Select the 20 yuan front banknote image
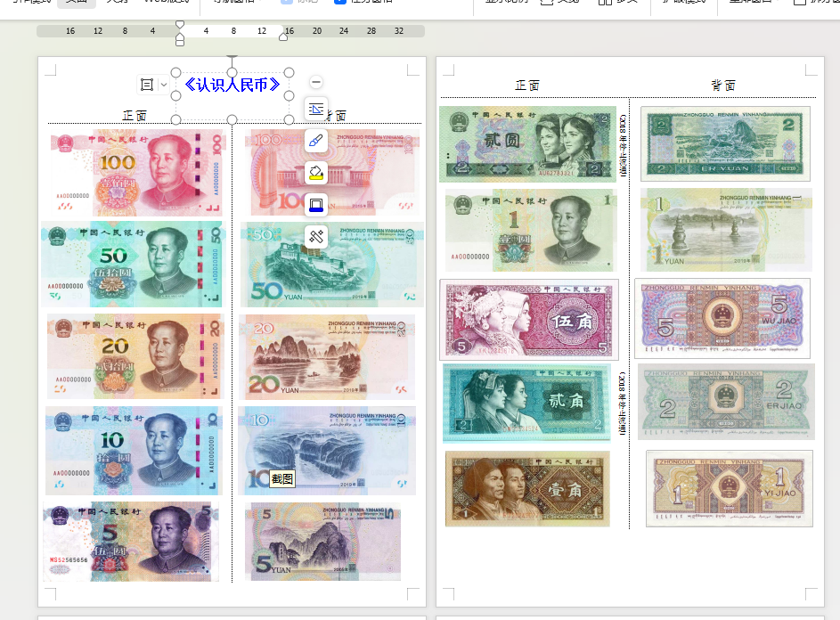Screen dimensions: 840x620 pos(135,357)
